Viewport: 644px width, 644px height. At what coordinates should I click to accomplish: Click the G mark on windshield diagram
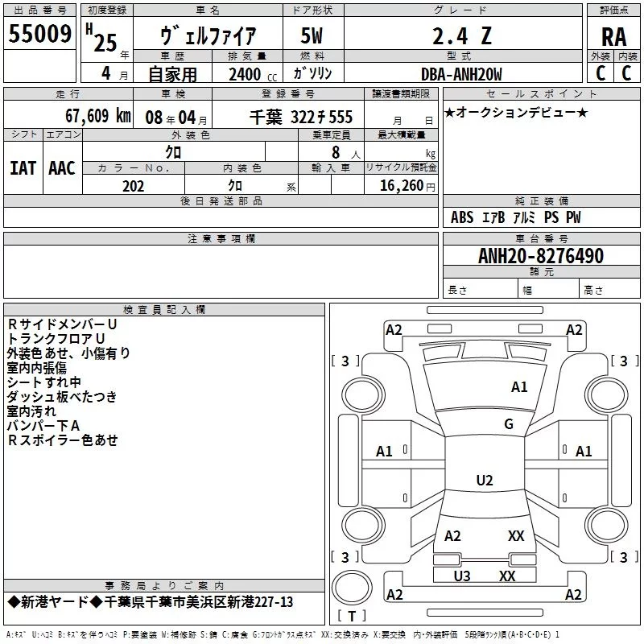509,424
